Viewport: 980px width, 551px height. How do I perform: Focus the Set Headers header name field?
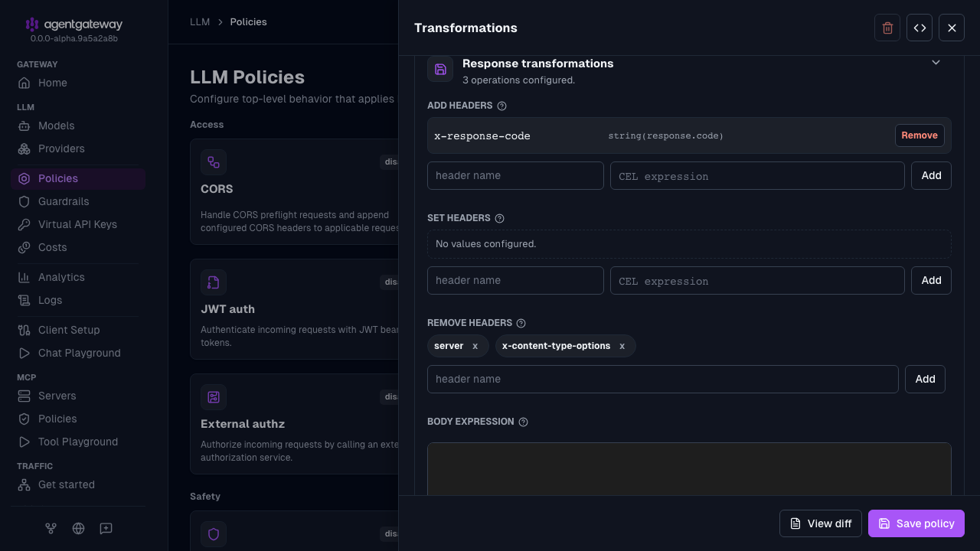pyautogui.click(x=515, y=280)
